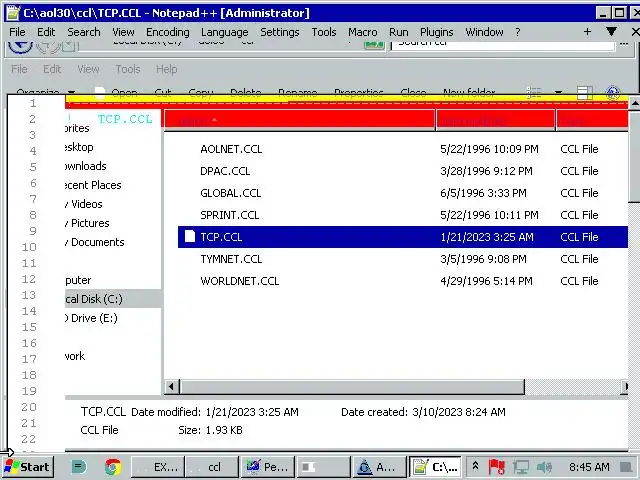Select the SPRINT.CCL file
Image resolution: width=640 pixels, height=480 pixels.
point(229,216)
